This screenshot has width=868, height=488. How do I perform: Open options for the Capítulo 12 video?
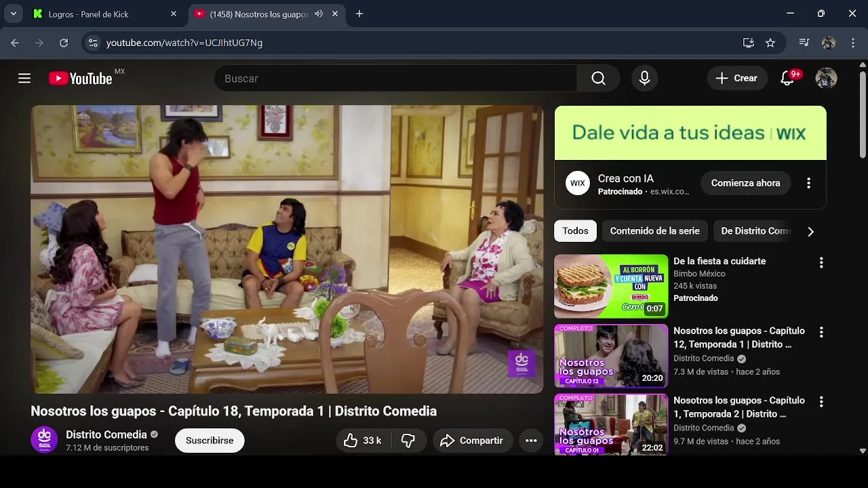821,332
